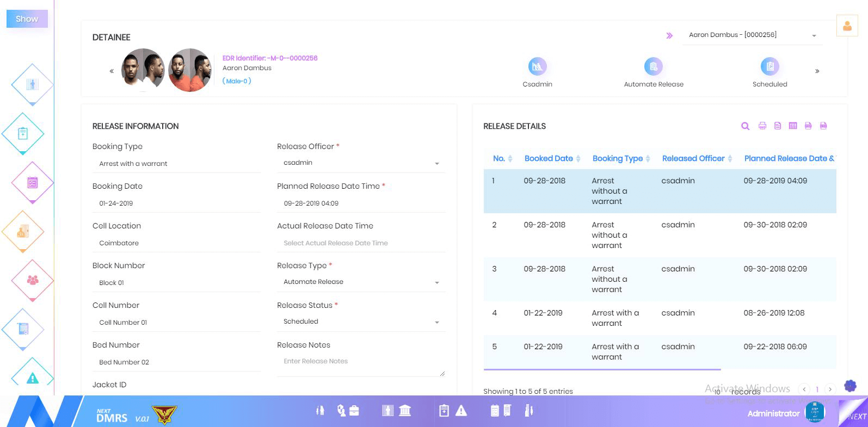Open the jail cell diamond icon in sidebar
868x427 pixels.
(33, 84)
